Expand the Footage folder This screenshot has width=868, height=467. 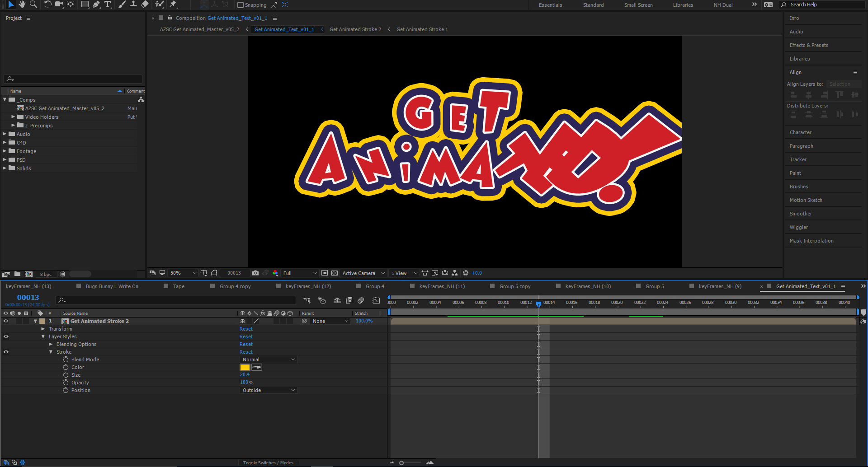pos(5,151)
